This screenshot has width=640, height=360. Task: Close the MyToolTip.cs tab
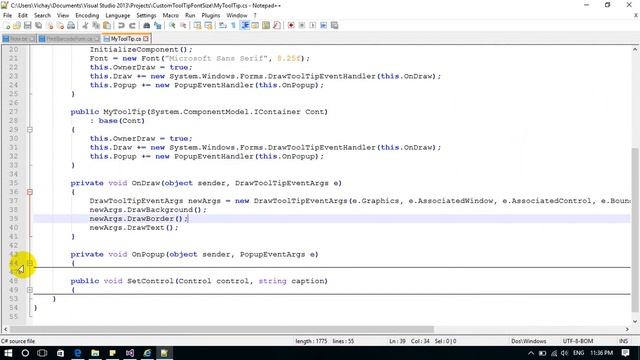(x=146, y=39)
